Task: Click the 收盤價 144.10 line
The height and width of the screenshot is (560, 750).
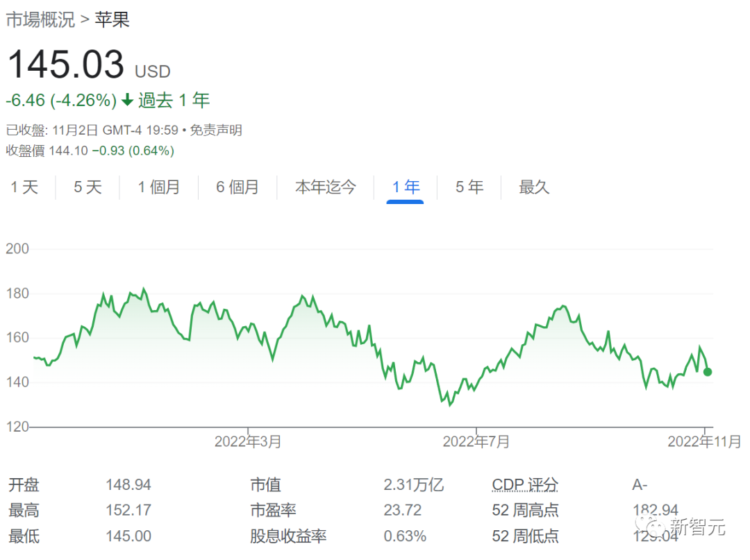Action: (x=90, y=151)
